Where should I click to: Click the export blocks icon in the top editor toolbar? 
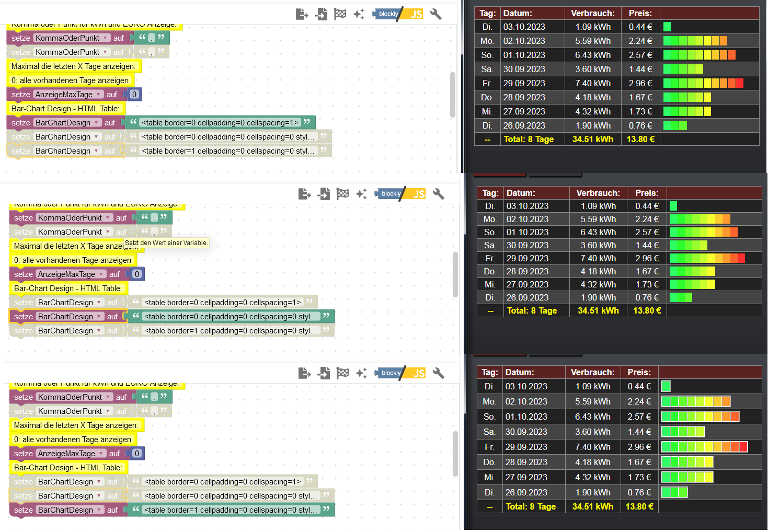[302, 14]
